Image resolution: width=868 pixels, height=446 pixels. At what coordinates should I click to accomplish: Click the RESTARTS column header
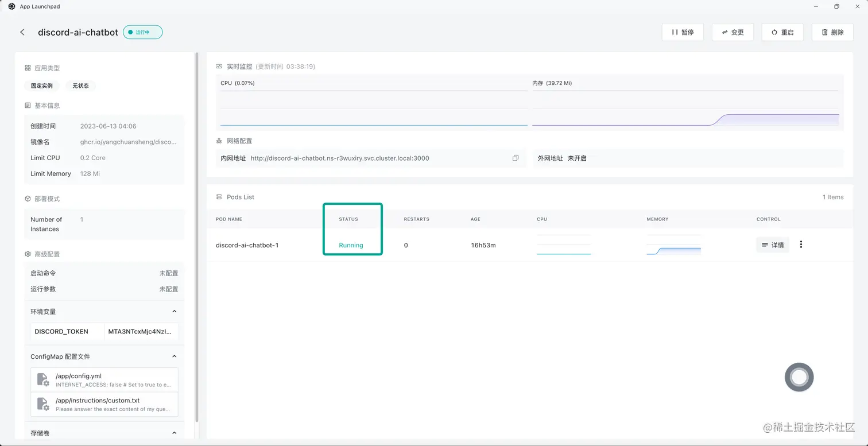[416, 219]
